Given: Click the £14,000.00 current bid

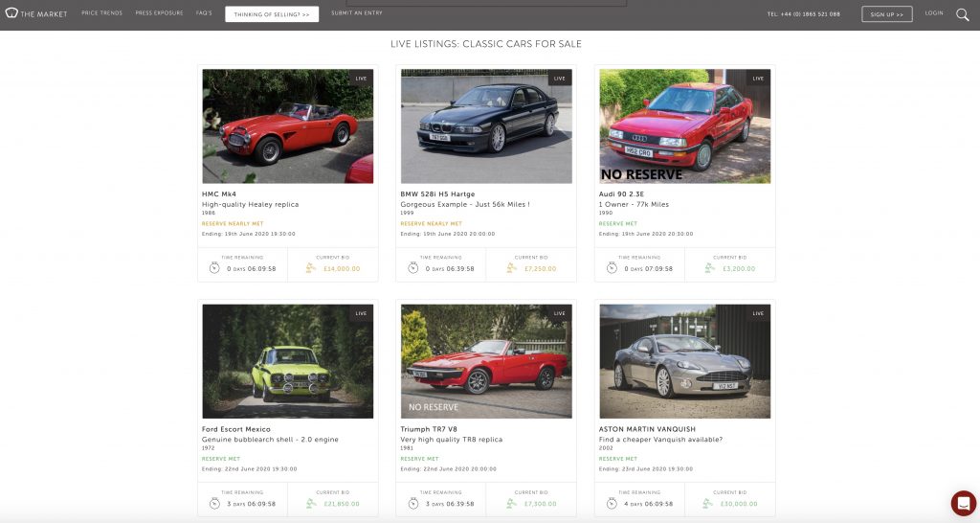Looking at the screenshot, I should point(342,269).
